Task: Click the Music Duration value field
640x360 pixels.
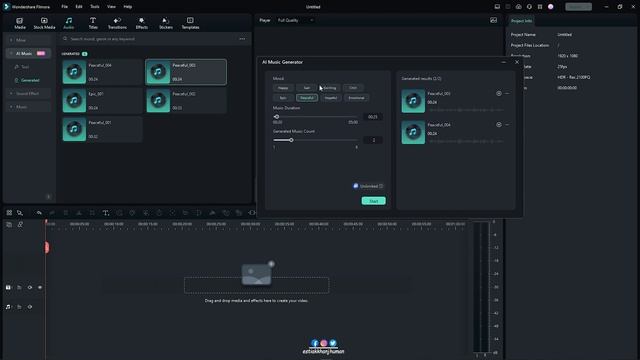Action: pyautogui.click(x=373, y=117)
